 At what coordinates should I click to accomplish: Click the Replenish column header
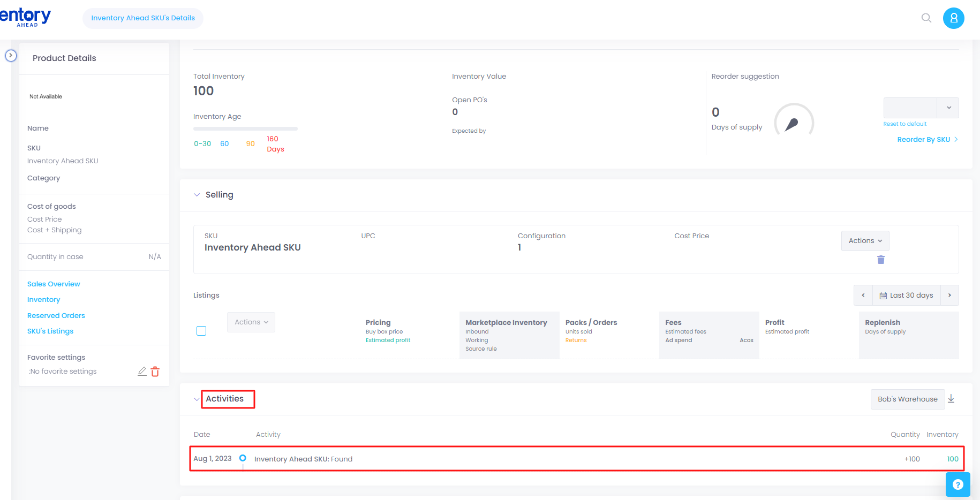pyautogui.click(x=883, y=323)
